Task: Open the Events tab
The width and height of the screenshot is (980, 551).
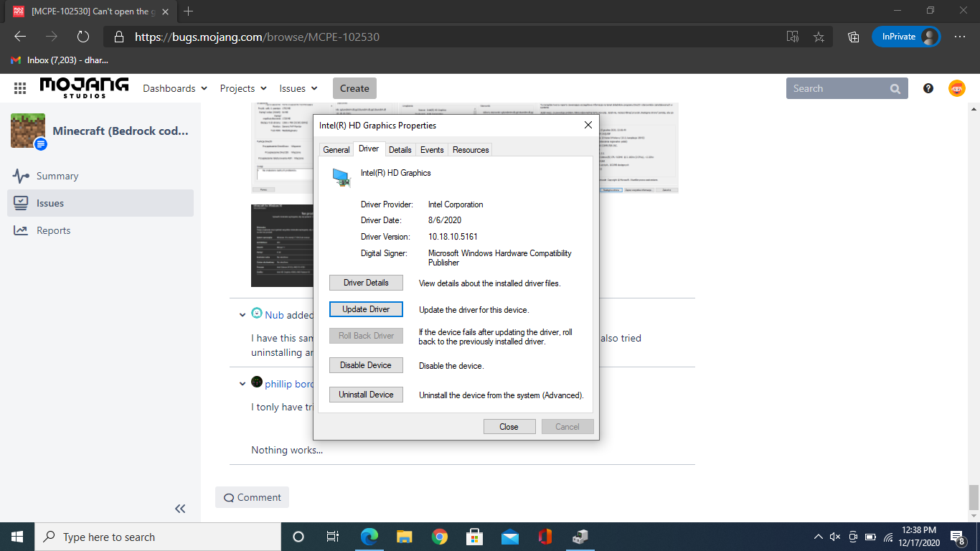Action: coord(432,149)
